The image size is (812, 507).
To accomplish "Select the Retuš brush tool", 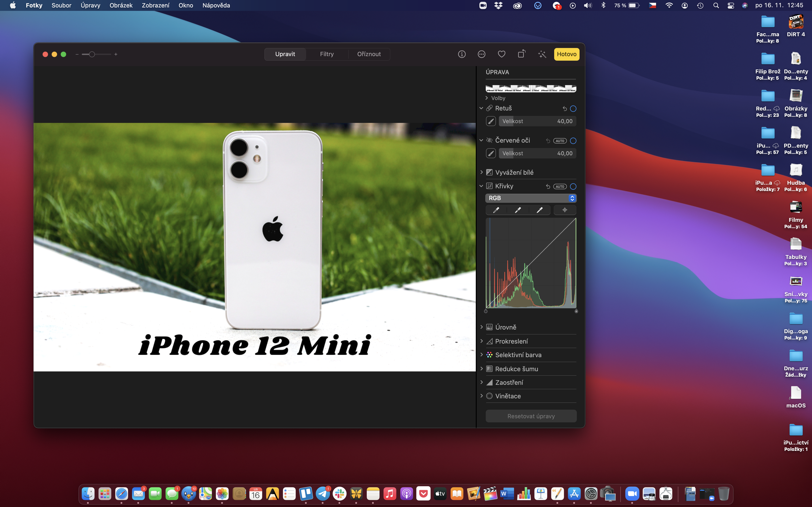I will (x=491, y=121).
